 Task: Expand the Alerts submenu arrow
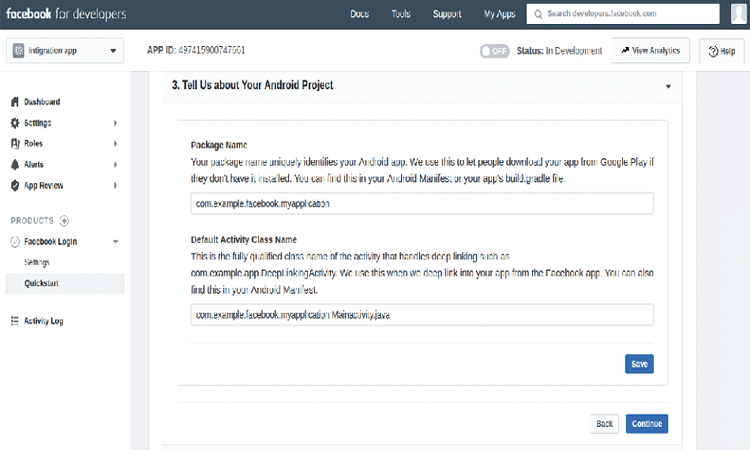coord(115,164)
